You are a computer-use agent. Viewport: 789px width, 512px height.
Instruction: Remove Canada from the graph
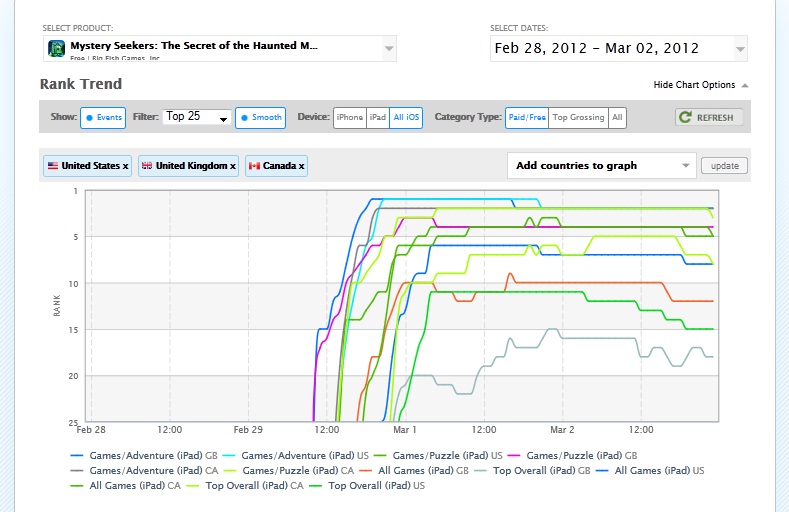coord(301,166)
